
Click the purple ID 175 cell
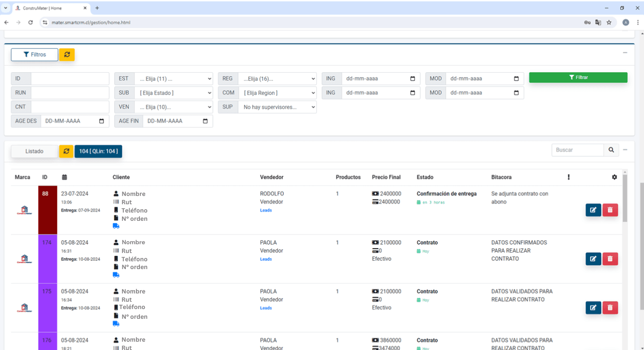[x=47, y=308]
